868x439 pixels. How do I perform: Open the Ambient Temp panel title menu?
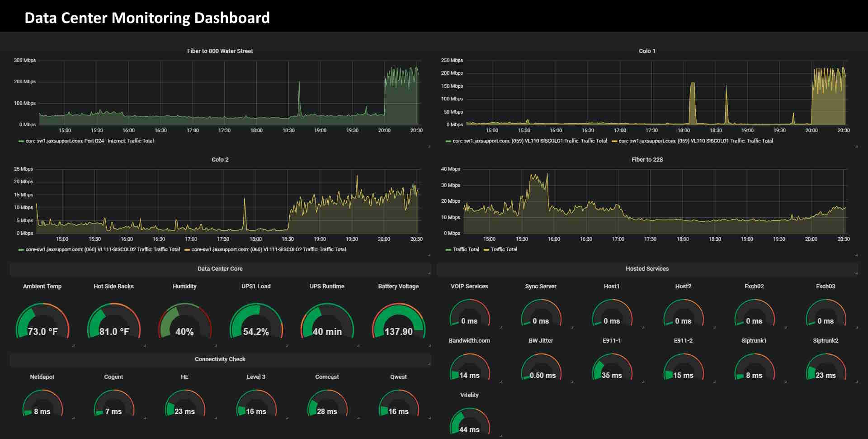tap(42, 286)
